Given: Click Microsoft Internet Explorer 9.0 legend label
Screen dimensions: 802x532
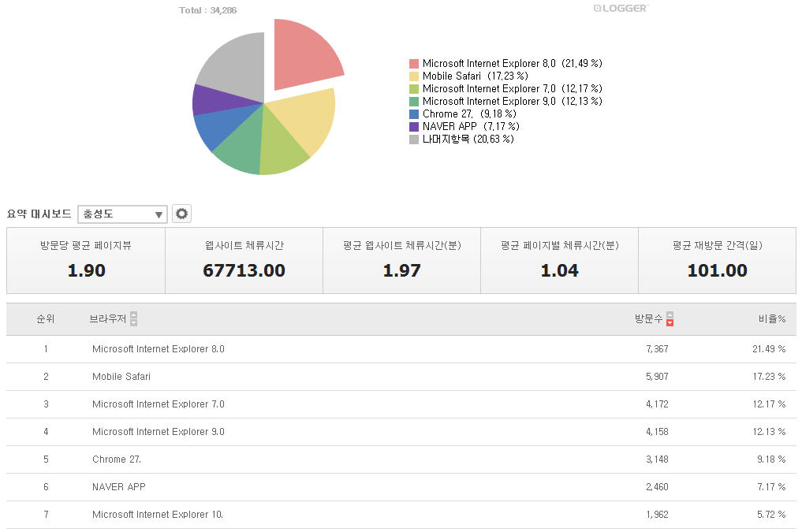Looking at the screenshot, I should [x=489, y=102].
